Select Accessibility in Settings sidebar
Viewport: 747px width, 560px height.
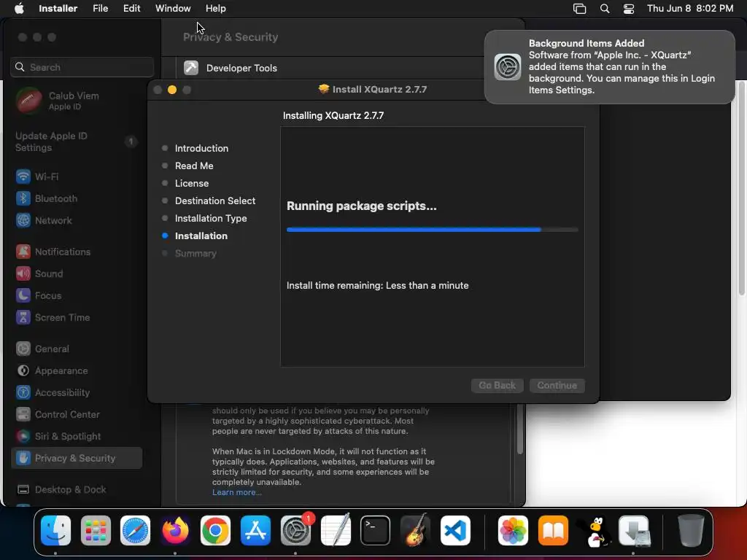coord(53,392)
